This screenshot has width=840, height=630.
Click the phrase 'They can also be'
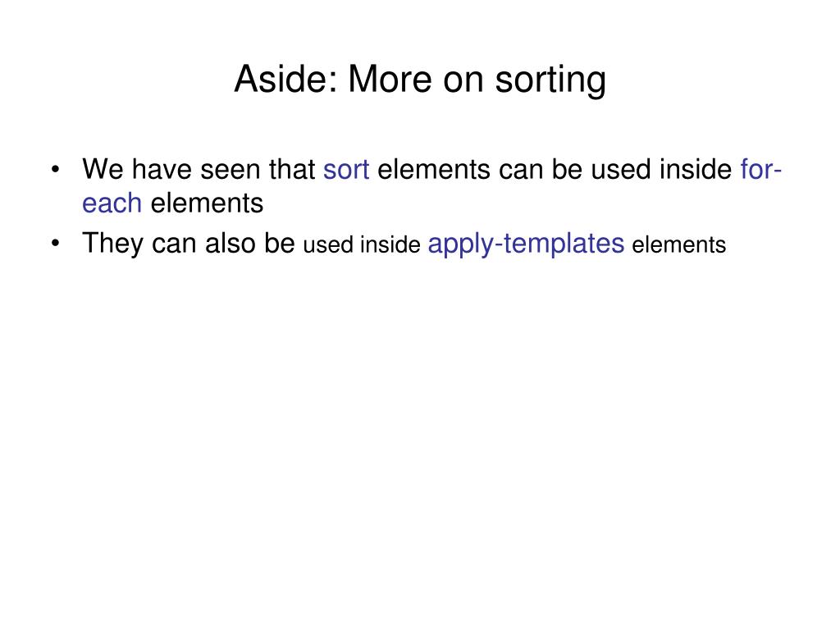tap(189, 244)
